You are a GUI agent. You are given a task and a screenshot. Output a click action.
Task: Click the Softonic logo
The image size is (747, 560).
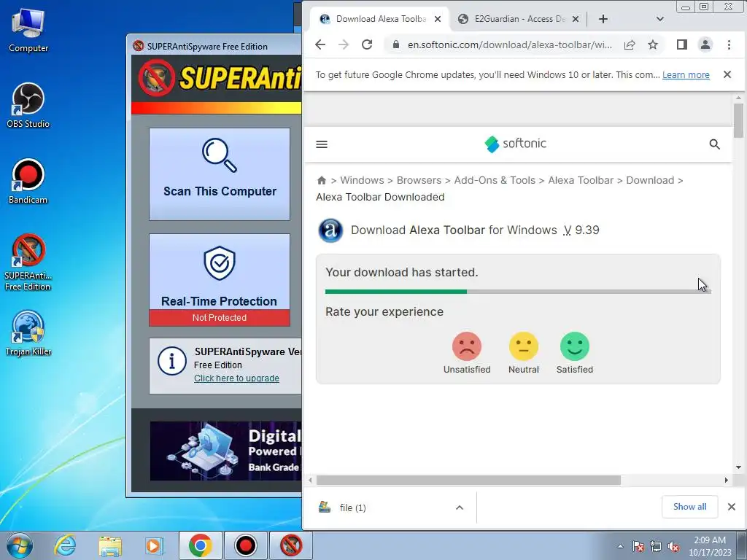[515, 144]
